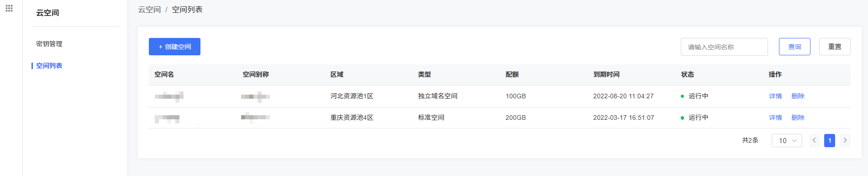This screenshot has width=868, height=176.
Task: Delete the 河北资源池1区 space via 删除
Action: pos(798,96)
